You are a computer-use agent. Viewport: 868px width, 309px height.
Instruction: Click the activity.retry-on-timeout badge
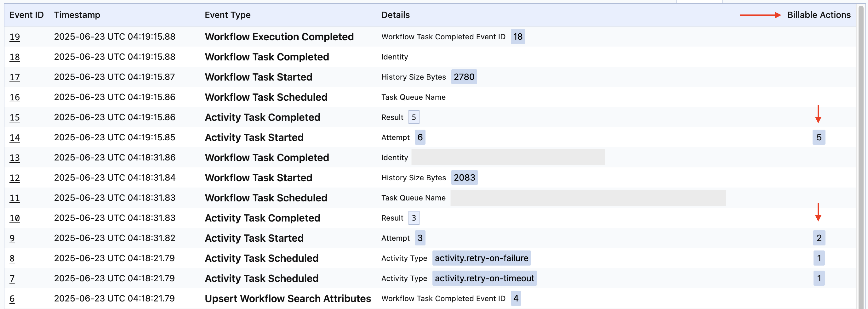pos(484,278)
